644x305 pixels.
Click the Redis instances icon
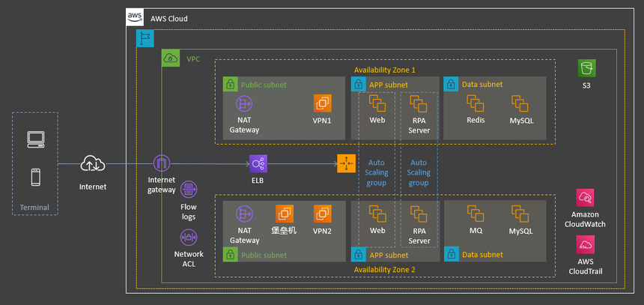tap(476, 103)
